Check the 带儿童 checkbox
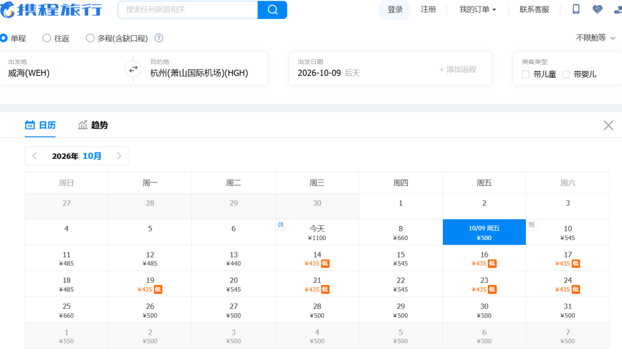622x364 pixels. (526, 74)
